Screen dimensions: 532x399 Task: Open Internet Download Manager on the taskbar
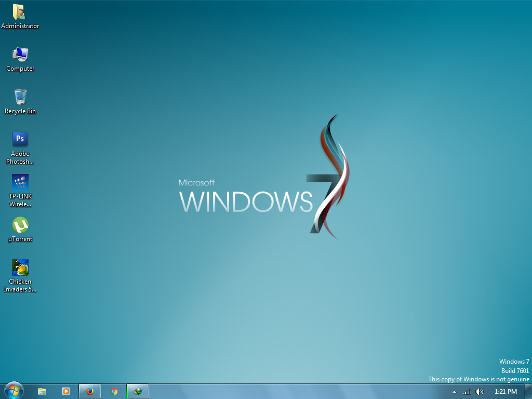click(x=137, y=391)
